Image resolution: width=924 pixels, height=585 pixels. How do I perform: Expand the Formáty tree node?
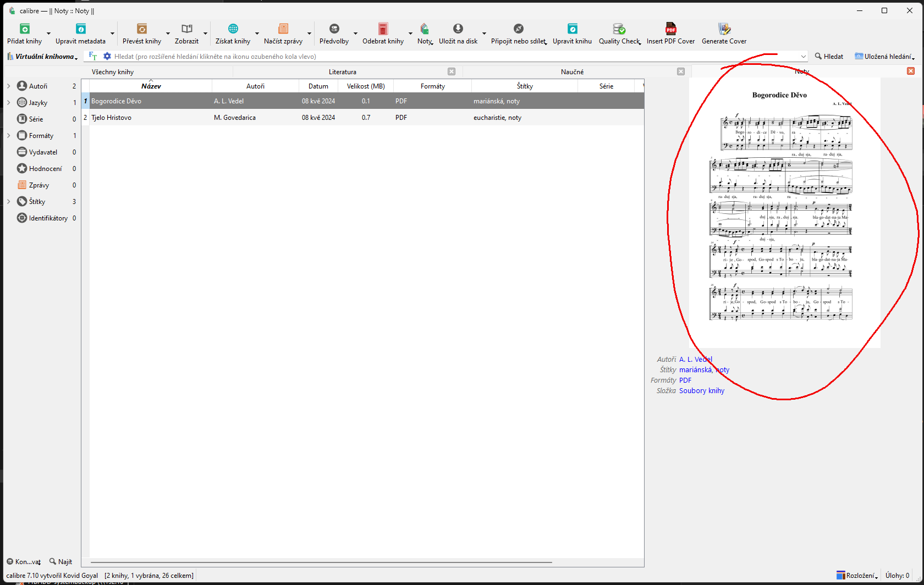(9, 135)
